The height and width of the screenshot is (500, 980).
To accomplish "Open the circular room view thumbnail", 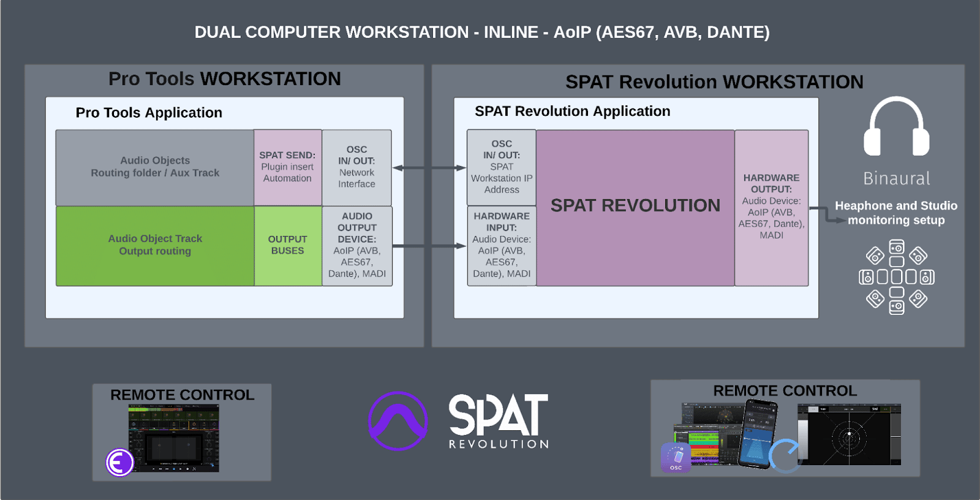I will pos(849,434).
